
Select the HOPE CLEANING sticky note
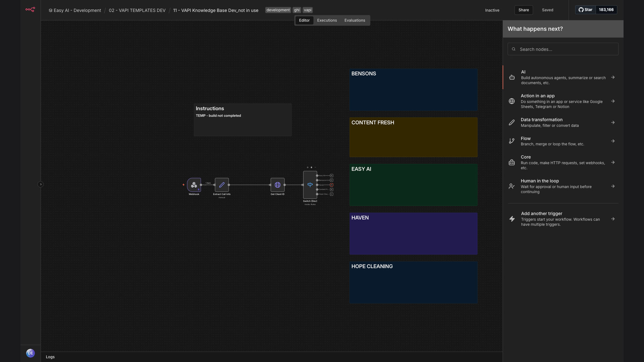pos(413,283)
